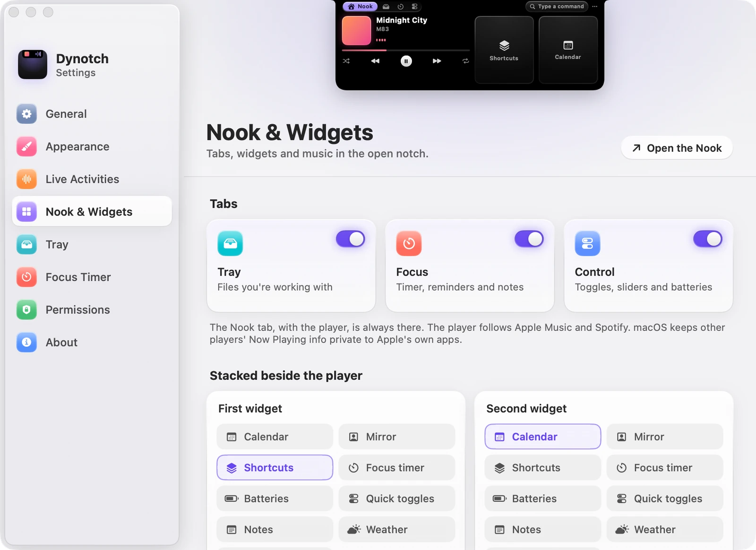Click the Midnight City album artwork
Image resolution: width=756 pixels, height=550 pixels.
point(357,31)
